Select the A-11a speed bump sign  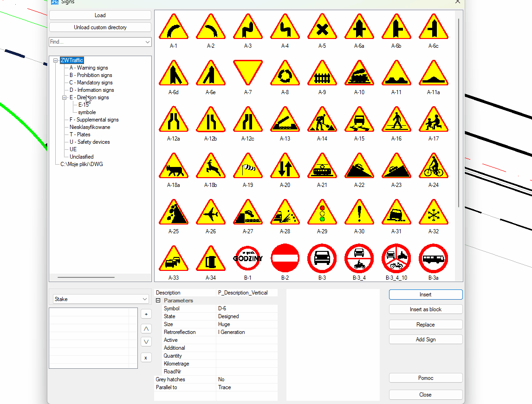point(434,73)
